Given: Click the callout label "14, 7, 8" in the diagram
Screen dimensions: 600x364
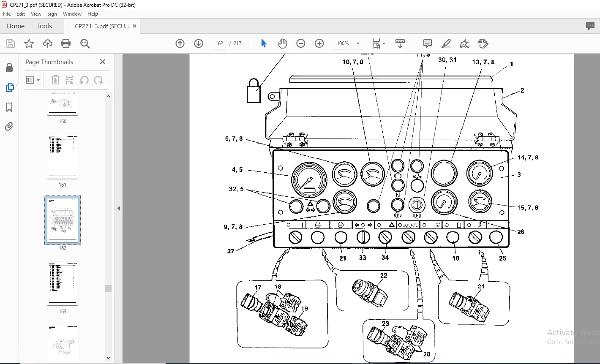Looking at the screenshot, I should coord(528,158).
